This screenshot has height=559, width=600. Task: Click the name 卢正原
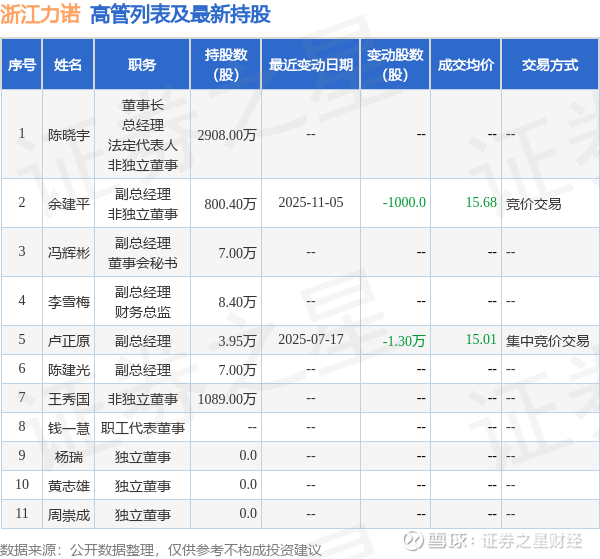pyautogui.click(x=69, y=341)
